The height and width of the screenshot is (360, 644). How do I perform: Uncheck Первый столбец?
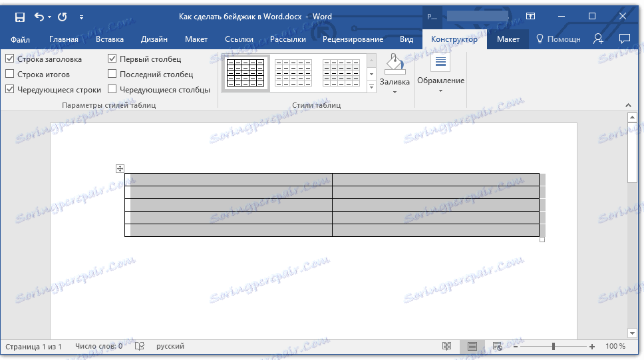click(112, 59)
